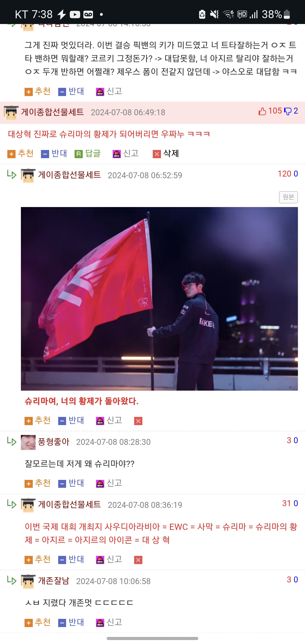Viewport: 305px width, 644px height.
Task: Open 개존잘남 username link
Action: (54, 581)
